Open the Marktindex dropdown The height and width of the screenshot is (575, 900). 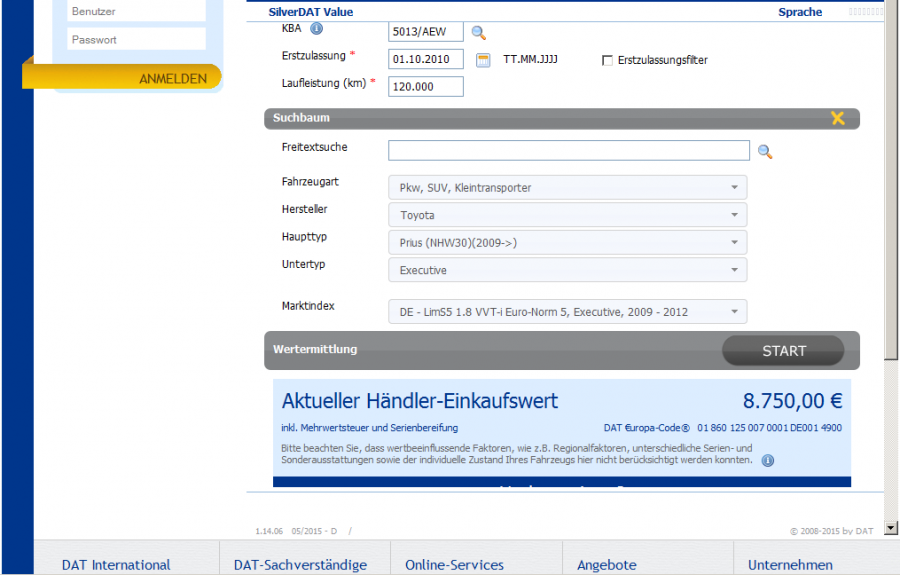pyautogui.click(x=567, y=312)
